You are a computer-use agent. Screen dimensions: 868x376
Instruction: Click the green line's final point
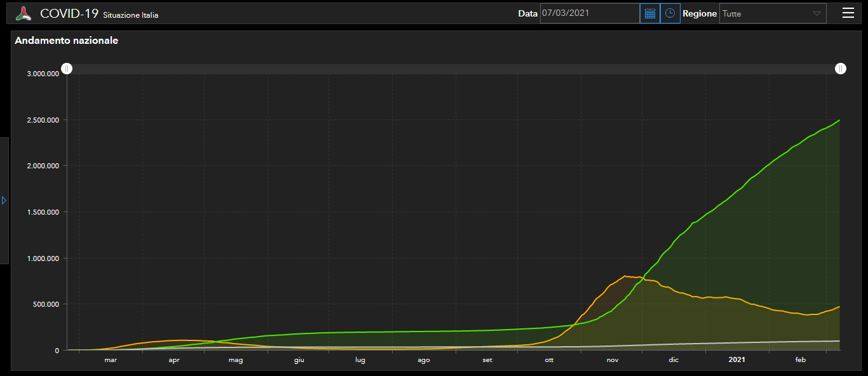point(839,120)
